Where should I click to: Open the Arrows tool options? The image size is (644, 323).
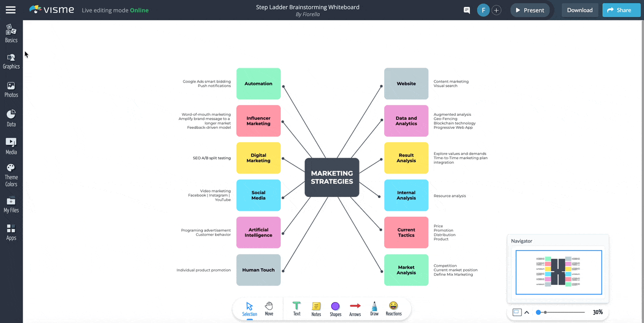coord(355,309)
